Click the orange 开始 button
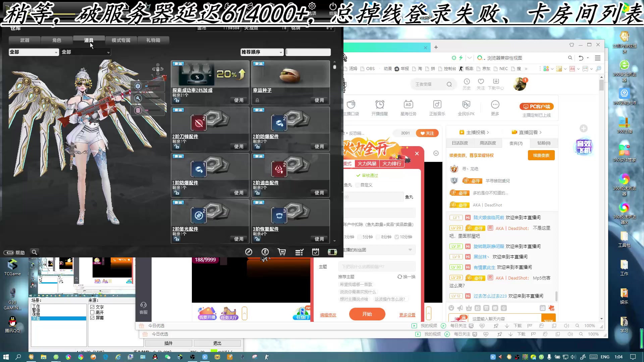The image size is (644, 362). [x=367, y=314]
